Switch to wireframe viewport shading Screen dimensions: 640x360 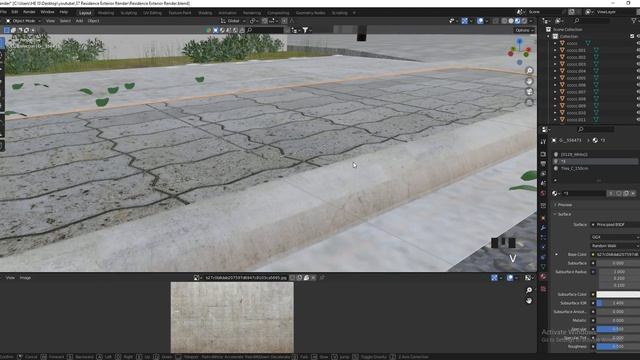tap(504, 21)
